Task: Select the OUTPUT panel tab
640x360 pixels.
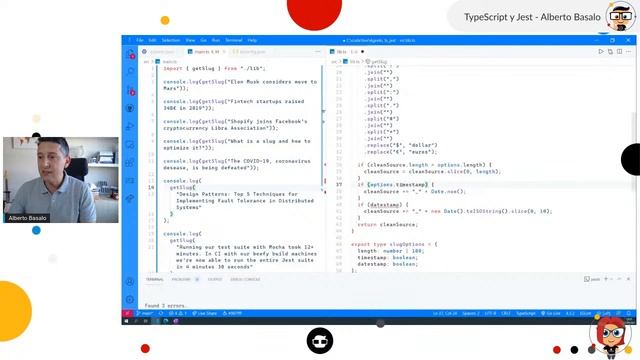Action: tap(215, 279)
